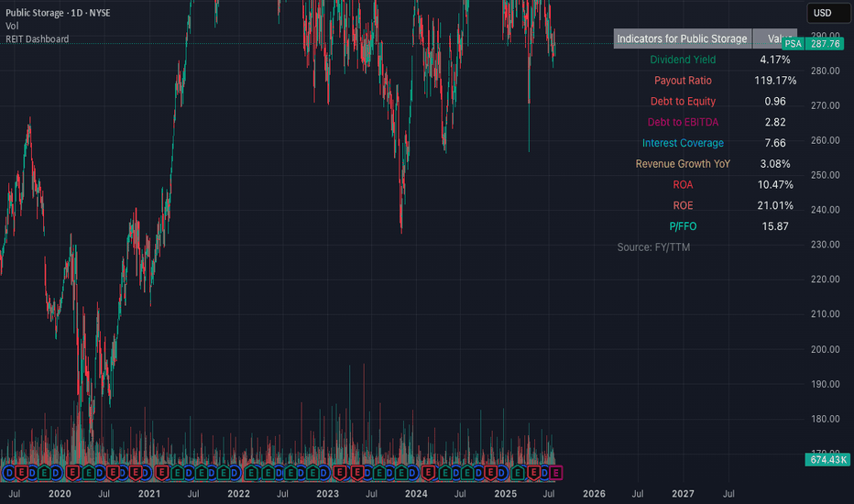Click the 280.00 price axis label
This screenshot has width=854, height=504.
(x=825, y=71)
